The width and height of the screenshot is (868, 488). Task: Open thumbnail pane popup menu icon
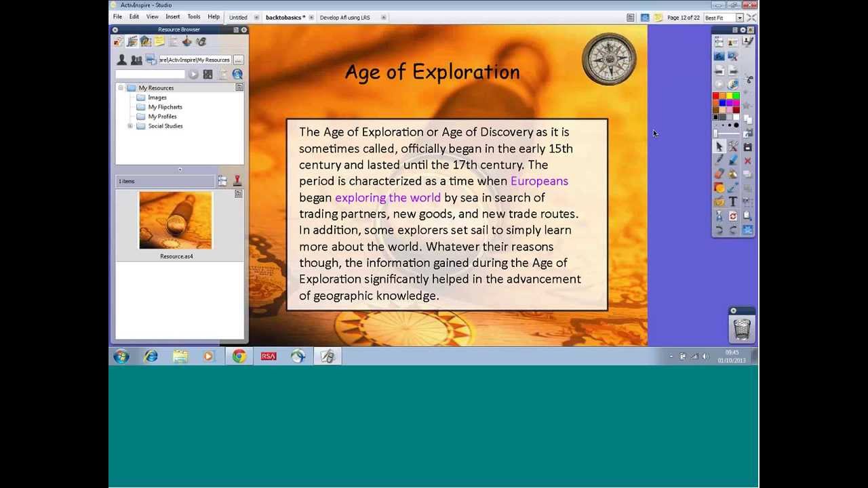[x=239, y=194]
